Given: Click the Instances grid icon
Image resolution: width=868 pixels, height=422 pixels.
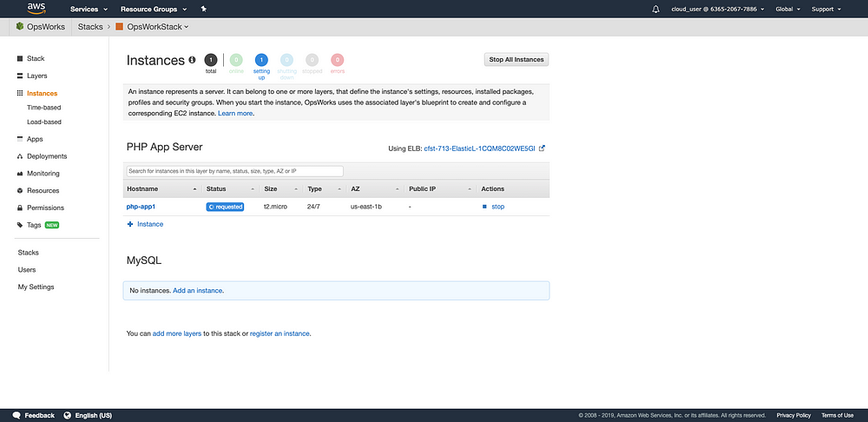Looking at the screenshot, I should [20, 94].
